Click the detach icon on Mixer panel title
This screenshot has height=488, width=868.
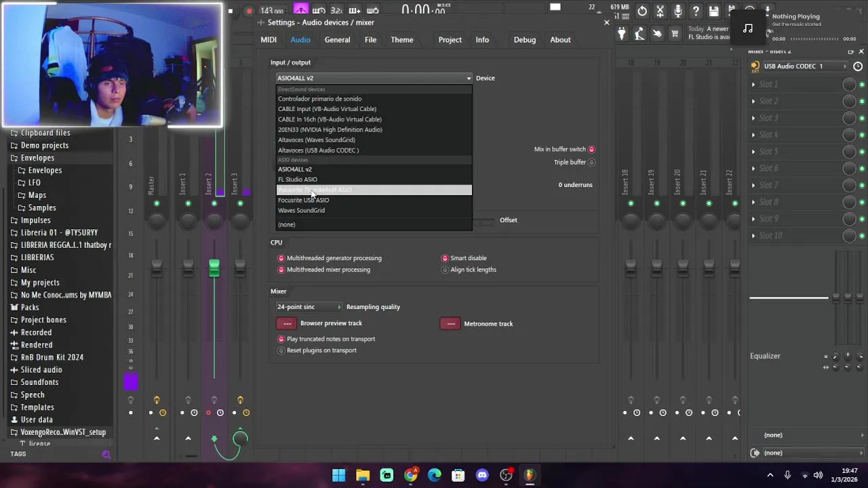[x=850, y=52]
